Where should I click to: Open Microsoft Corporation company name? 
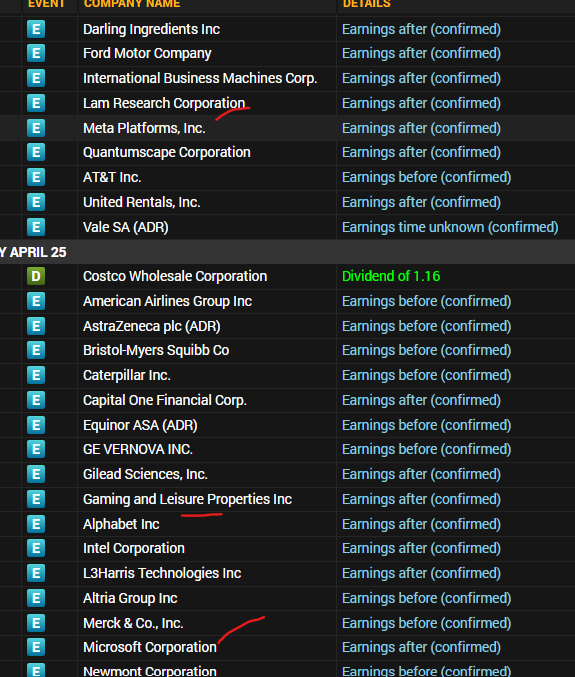point(150,647)
